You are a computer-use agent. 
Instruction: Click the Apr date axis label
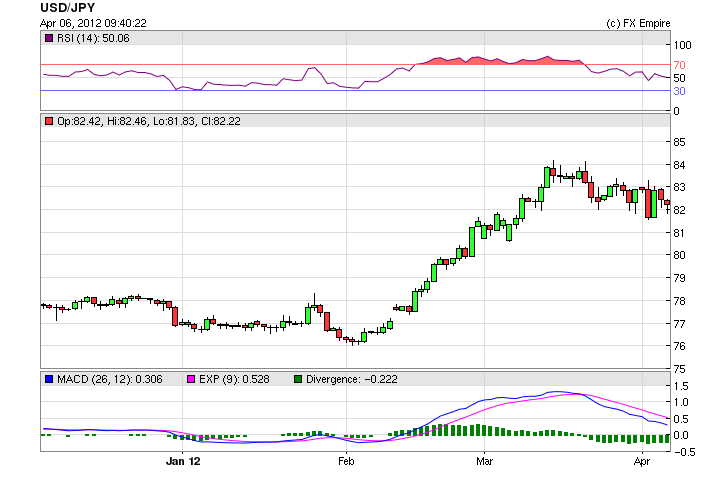[641, 463]
